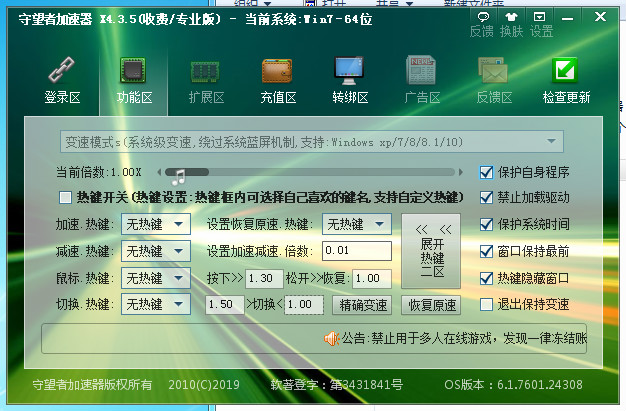Open the 反馈区 envelope icon
The width and height of the screenshot is (626, 411).
click(x=493, y=70)
